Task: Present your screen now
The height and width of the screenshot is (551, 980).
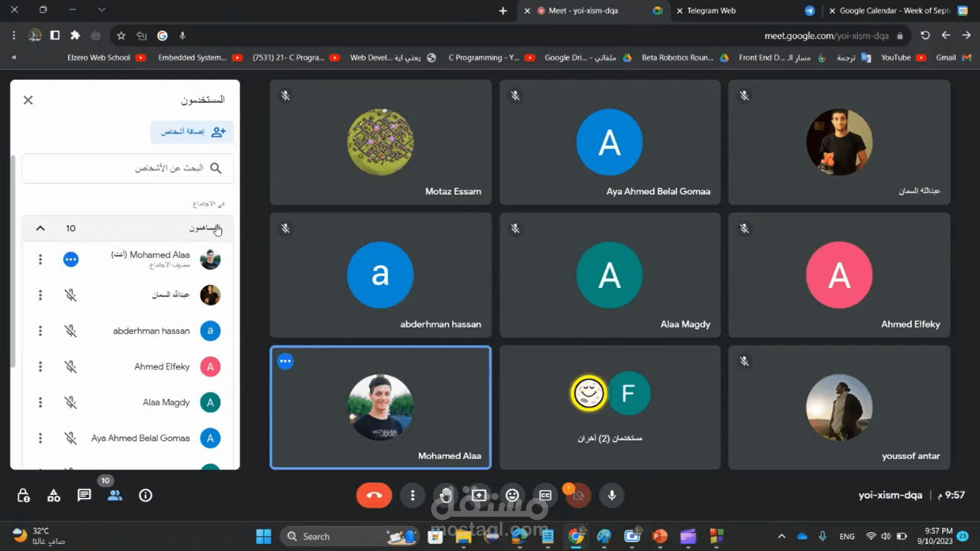Action: pos(479,495)
